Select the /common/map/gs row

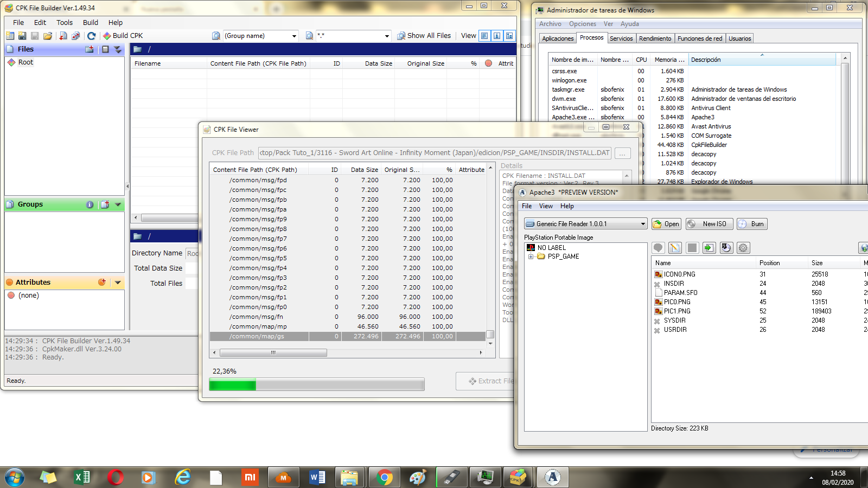[347, 336]
